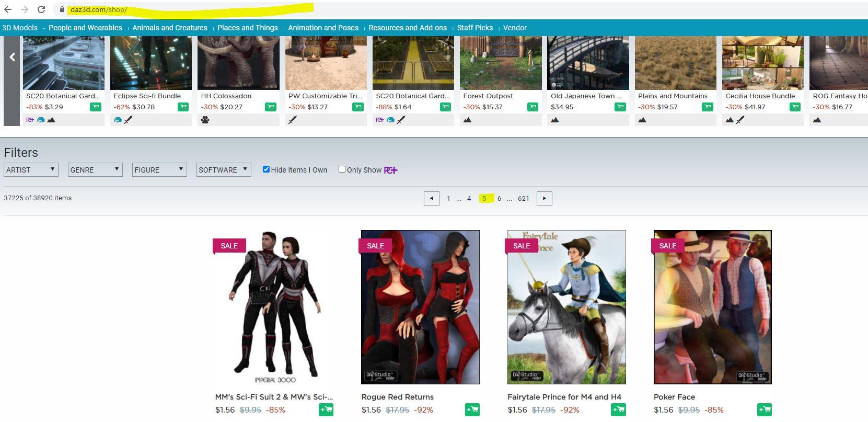Add the $3.29 SC20 Botanical Garden to cart
This screenshot has height=422, width=868.
click(x=96, y=107)
